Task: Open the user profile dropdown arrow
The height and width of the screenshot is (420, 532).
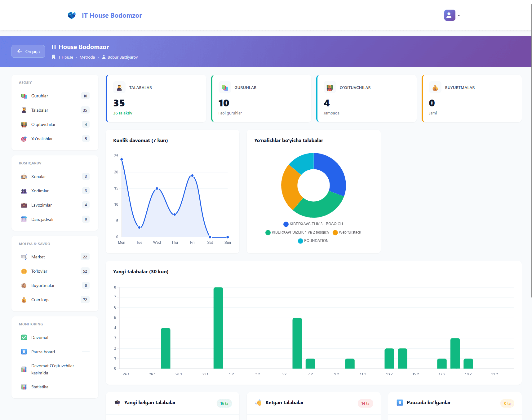Action: point(459,15)
